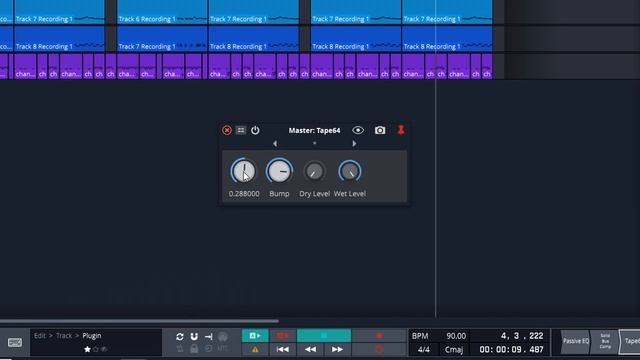This screenshot has width=640, height=360.
Task: Select the clip Track 7 Recording 1 in second row
Action: point(162,39)
